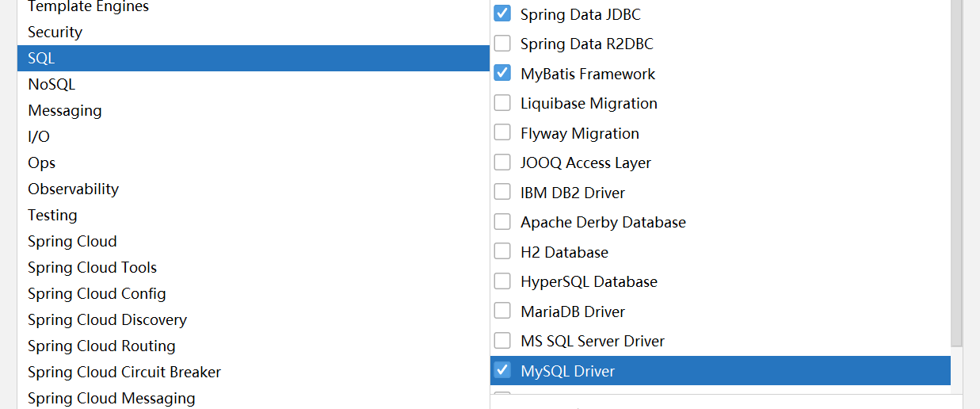This screenshot has height=409, width=980.
Task: Tick the Liquibase Migration checkbox
Action: pyautogui.click(x=502, y=103)
